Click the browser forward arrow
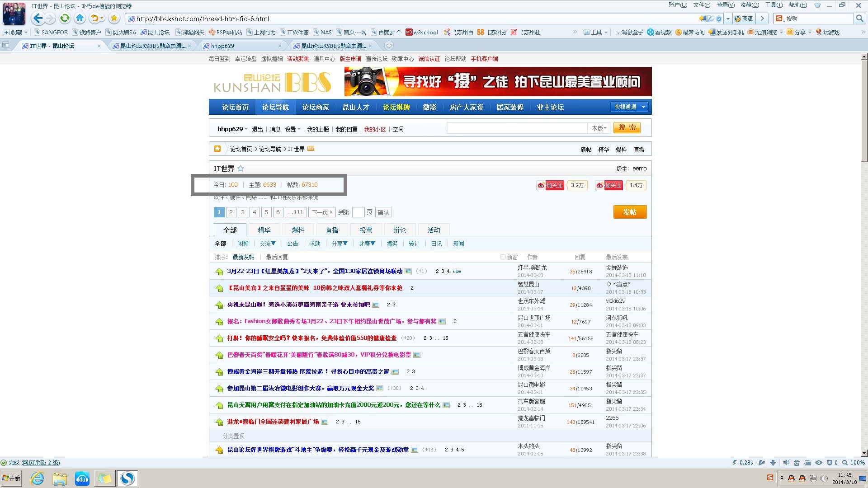Screen dimensions: 868x488 pos(50,19)
